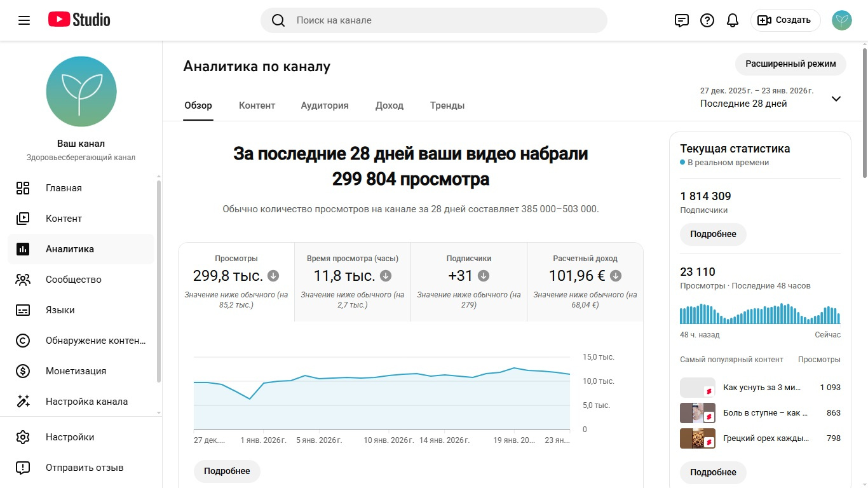868x488 pixels.
Task: Click the Монетизация dollar icon in sidebar
Action: (x=23, y=371)
